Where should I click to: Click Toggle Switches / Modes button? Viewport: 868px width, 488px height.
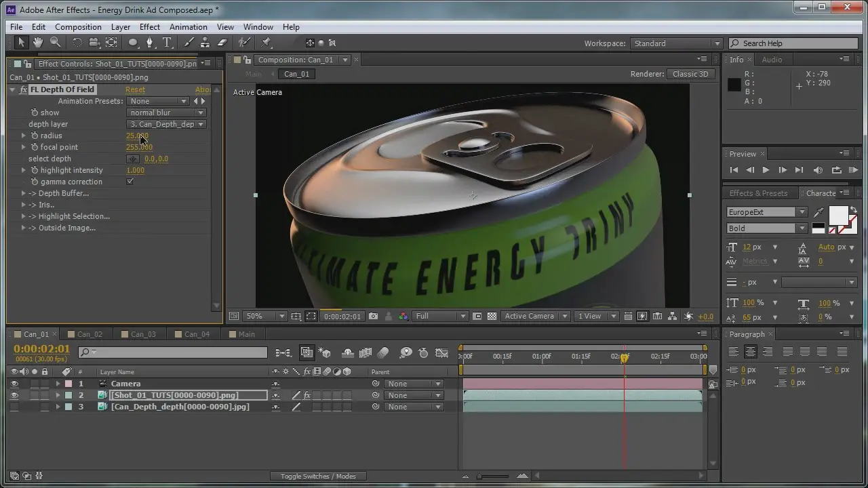click(318, 476)
